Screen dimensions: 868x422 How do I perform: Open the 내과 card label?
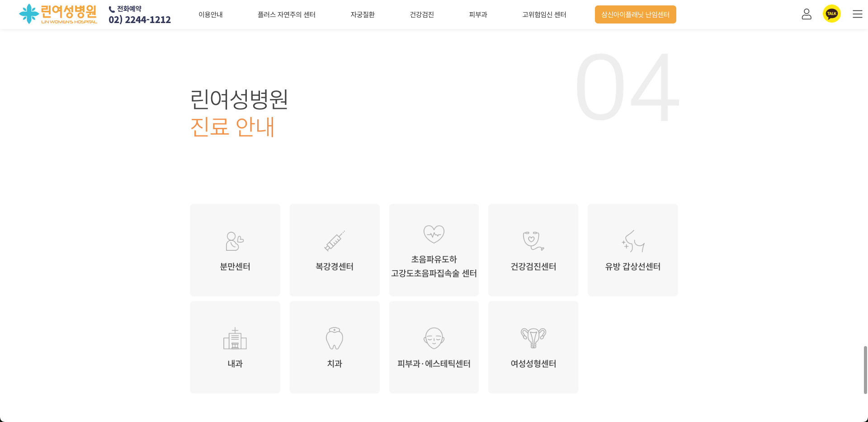(x=235, y=364)
